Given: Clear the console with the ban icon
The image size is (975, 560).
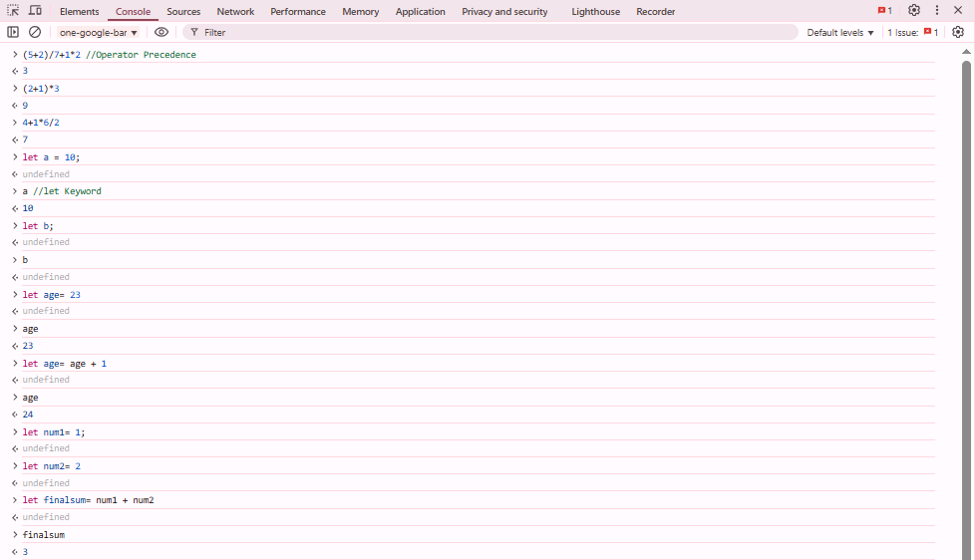Looking at the screenshot, I should (x=35, y=32).
